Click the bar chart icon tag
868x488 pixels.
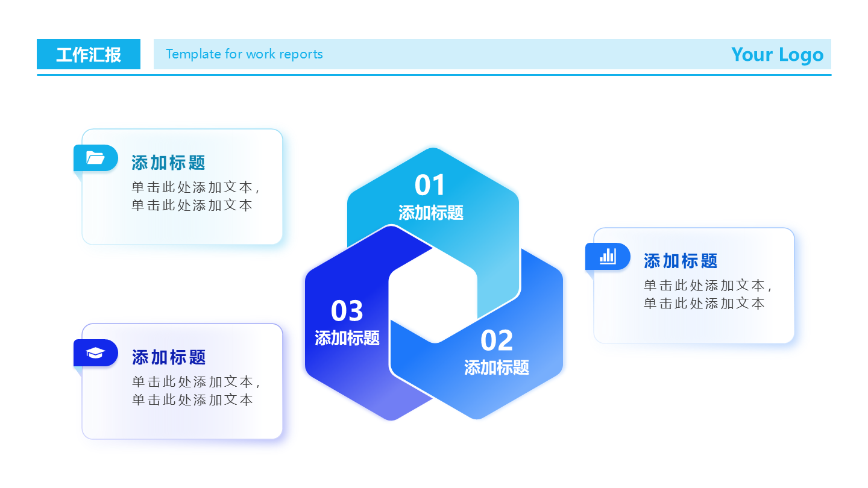(x=608, y=256)
